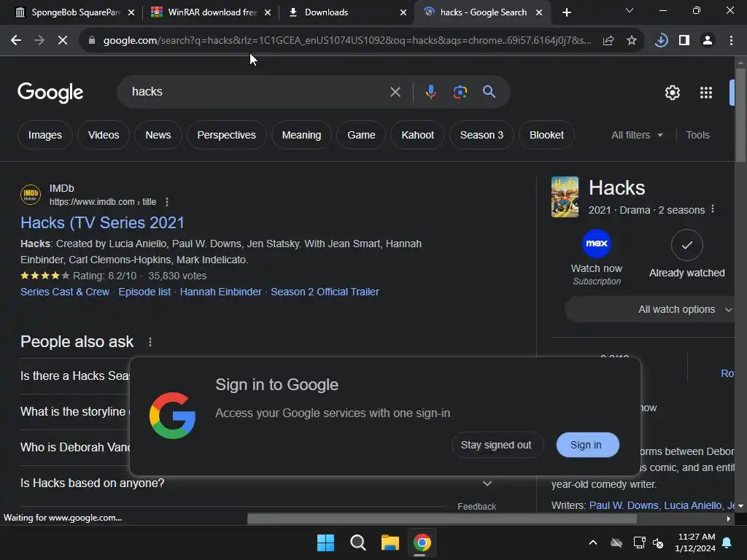Filter results by News
The height and width of the screenshot is (560, 747).
(x=158, y=135)
